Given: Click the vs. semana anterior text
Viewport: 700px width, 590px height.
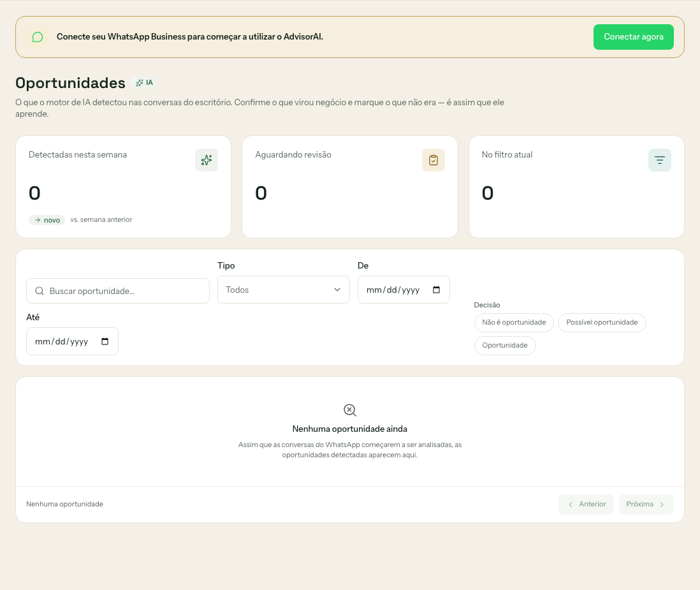Looking at the screenshot, I should [x=101, y=220].
